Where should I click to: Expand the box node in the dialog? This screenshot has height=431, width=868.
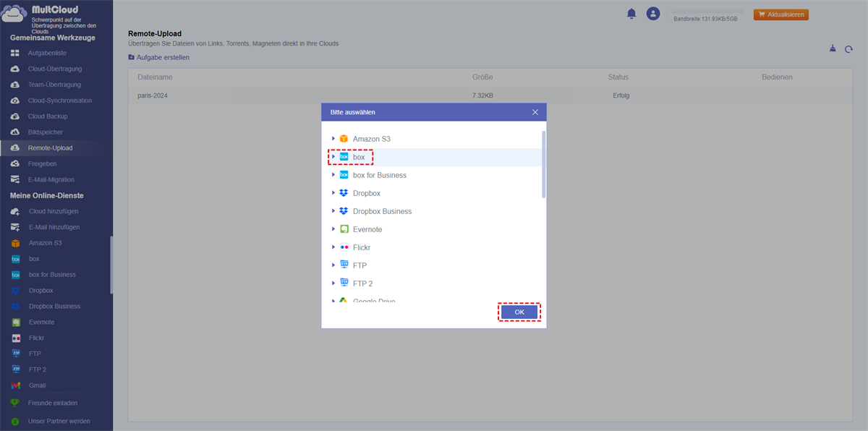coord(333,157)
